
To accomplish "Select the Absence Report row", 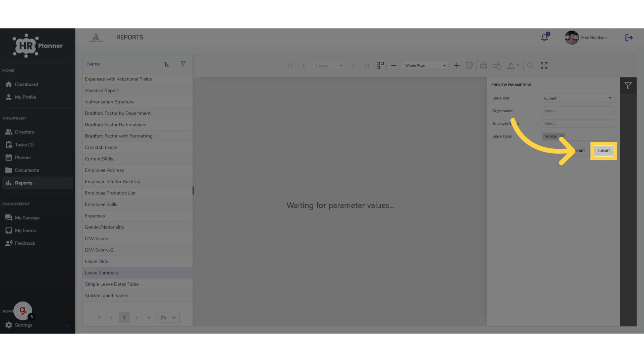I will coord(138,90).
